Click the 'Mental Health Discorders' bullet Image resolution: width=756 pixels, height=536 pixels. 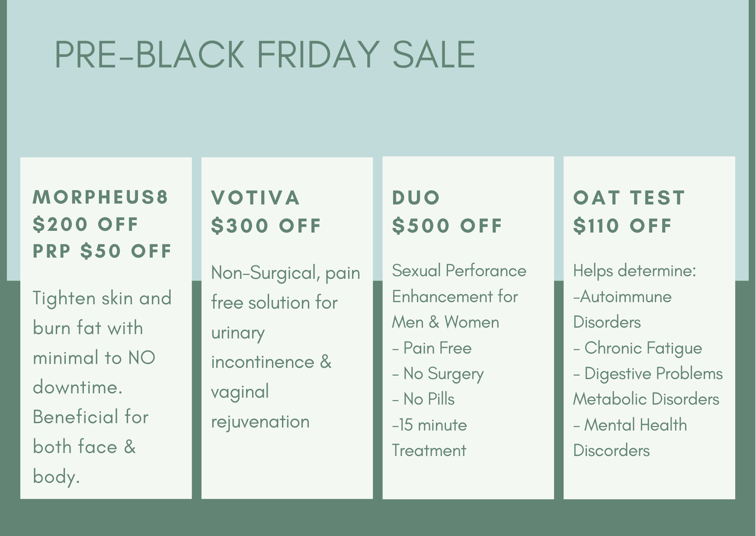(630, 437)
